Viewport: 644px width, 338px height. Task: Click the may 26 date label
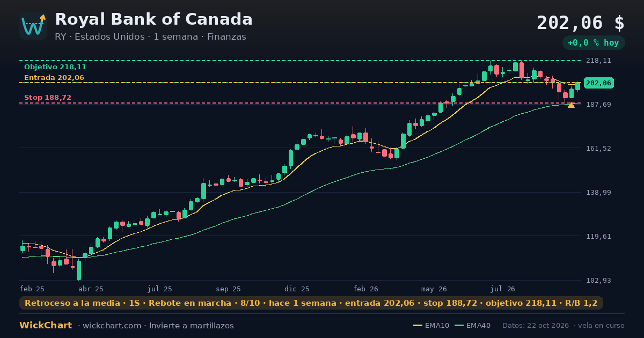coord(434,289)
